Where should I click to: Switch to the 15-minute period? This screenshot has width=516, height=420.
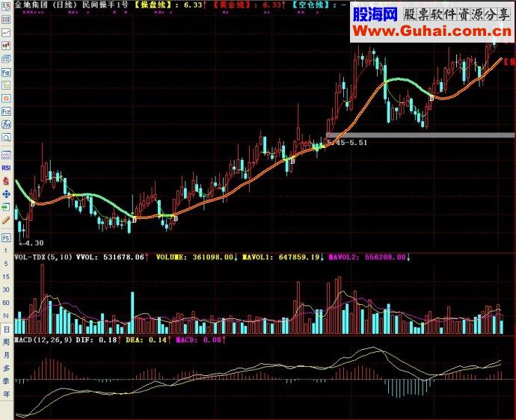(6, 277)
